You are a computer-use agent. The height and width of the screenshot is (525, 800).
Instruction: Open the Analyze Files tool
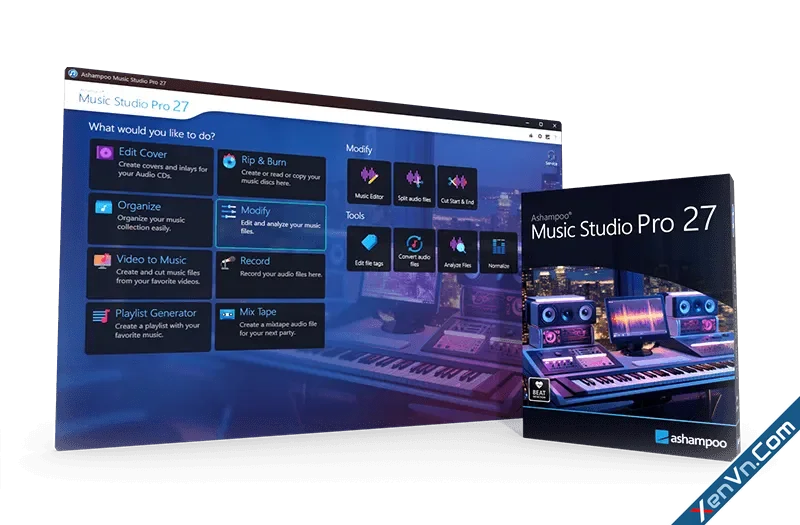(x=458, y=251)
